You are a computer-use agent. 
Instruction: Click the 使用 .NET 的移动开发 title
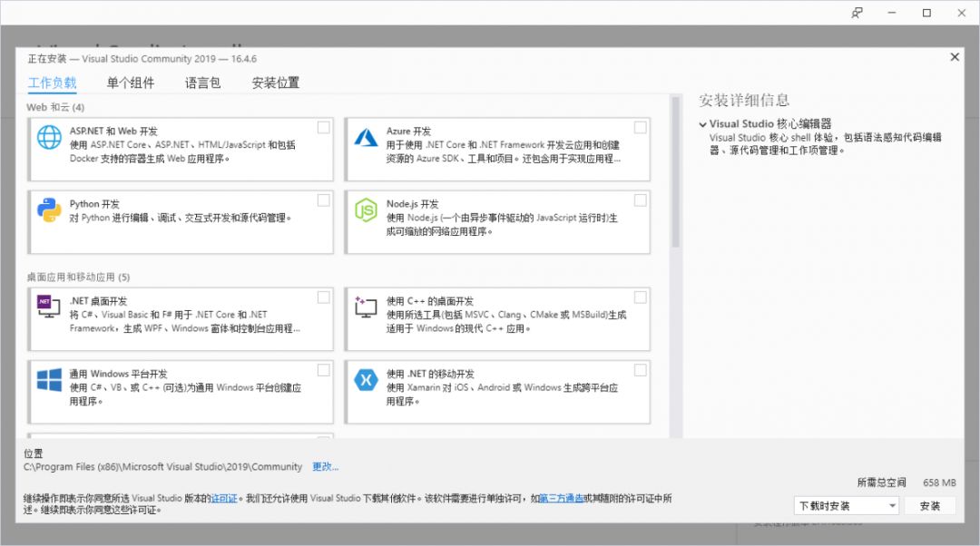(x=431, y=375)
